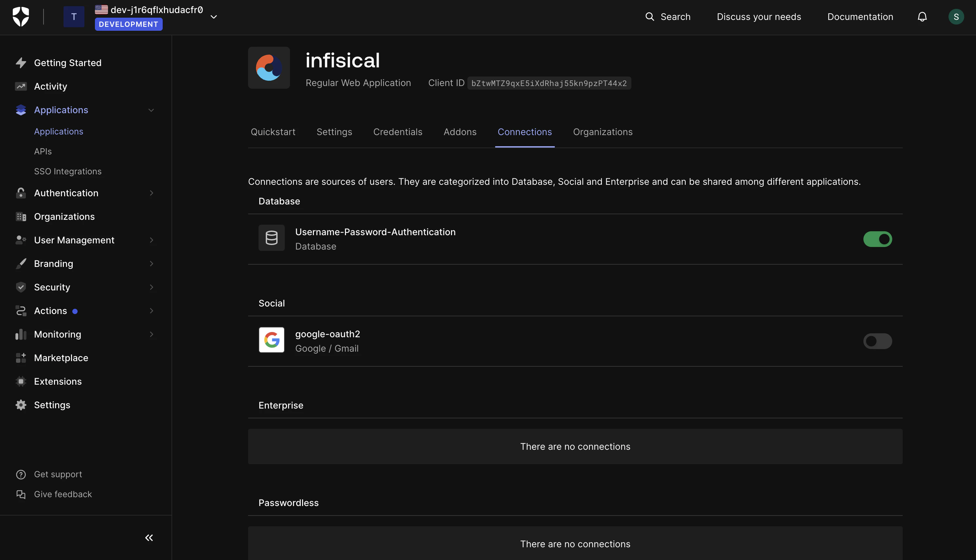Expand the User Management chevron
The image size is (976, 560).
pos(151,240)
